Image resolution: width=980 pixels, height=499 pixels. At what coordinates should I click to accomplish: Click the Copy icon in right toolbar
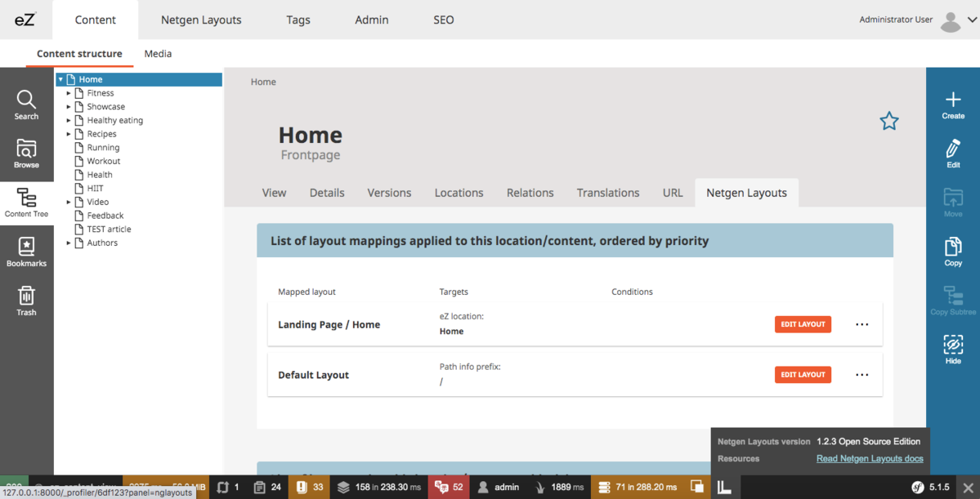coord(953,252)
